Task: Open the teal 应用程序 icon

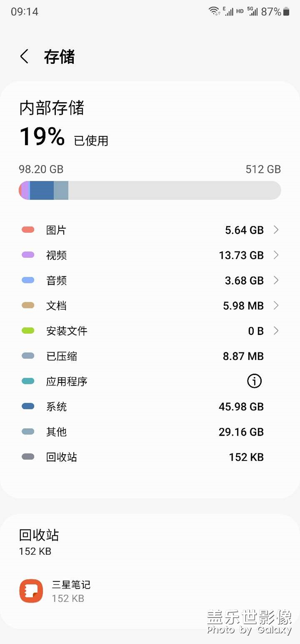Action: click(28, 381)
